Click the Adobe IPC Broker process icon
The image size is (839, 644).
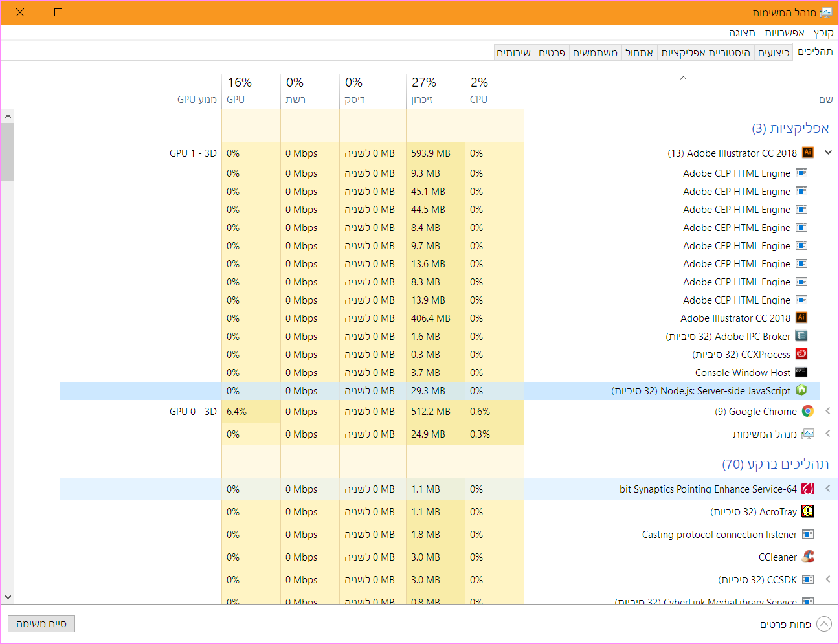801,336
